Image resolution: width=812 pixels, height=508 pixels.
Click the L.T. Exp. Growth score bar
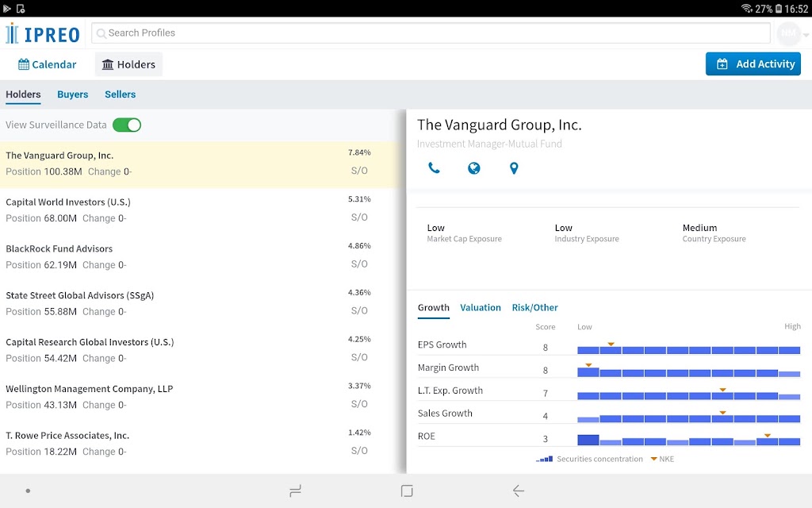point(689,395)
